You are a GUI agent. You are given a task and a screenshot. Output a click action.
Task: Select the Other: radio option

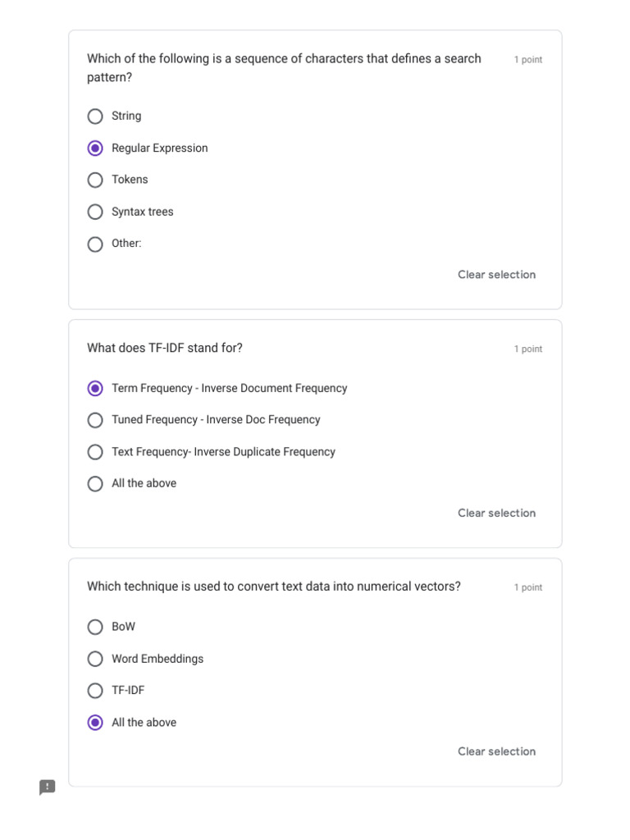coord(95,244)
